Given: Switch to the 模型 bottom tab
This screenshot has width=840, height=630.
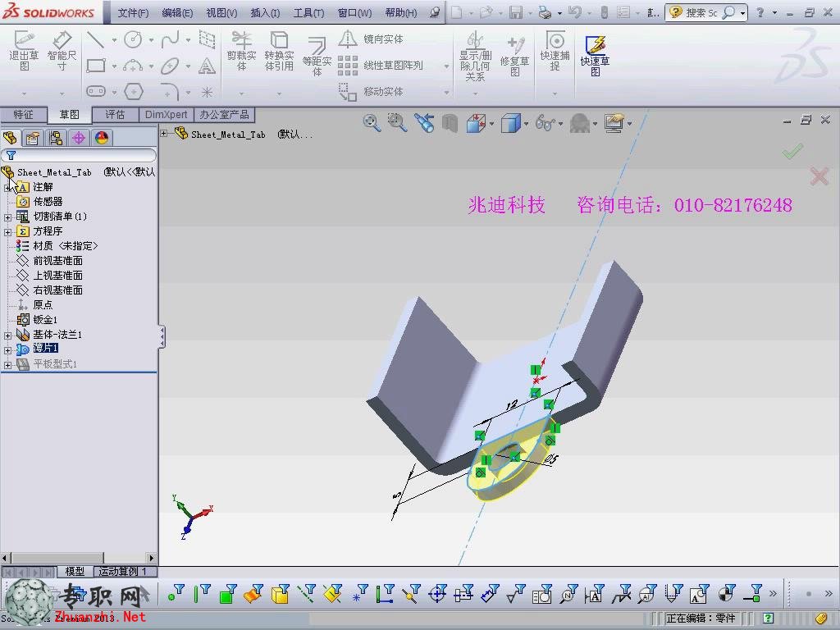Looking at the screenshot, I should click(75, 572).
